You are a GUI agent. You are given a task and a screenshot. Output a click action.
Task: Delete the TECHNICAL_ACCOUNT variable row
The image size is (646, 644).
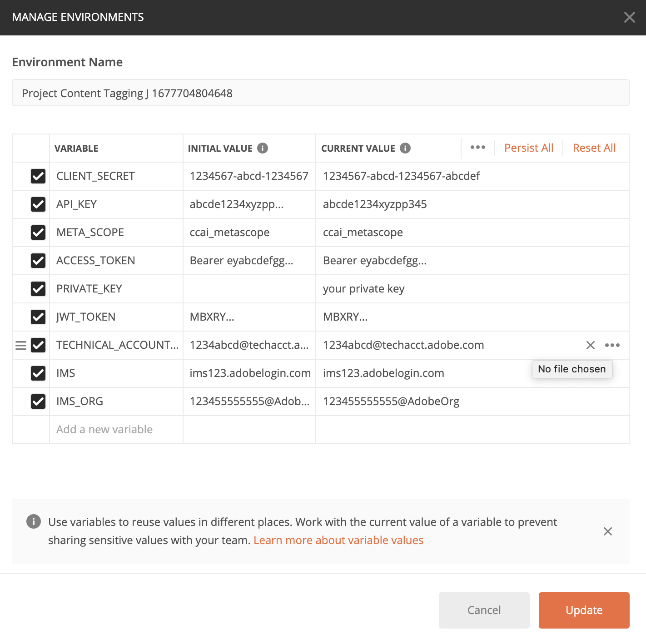(590, 345)
